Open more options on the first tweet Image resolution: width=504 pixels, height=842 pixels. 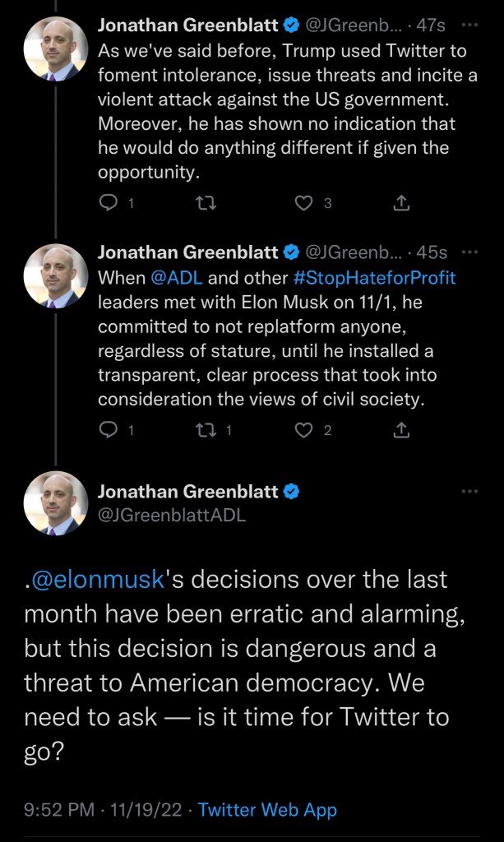coord(469,26)
